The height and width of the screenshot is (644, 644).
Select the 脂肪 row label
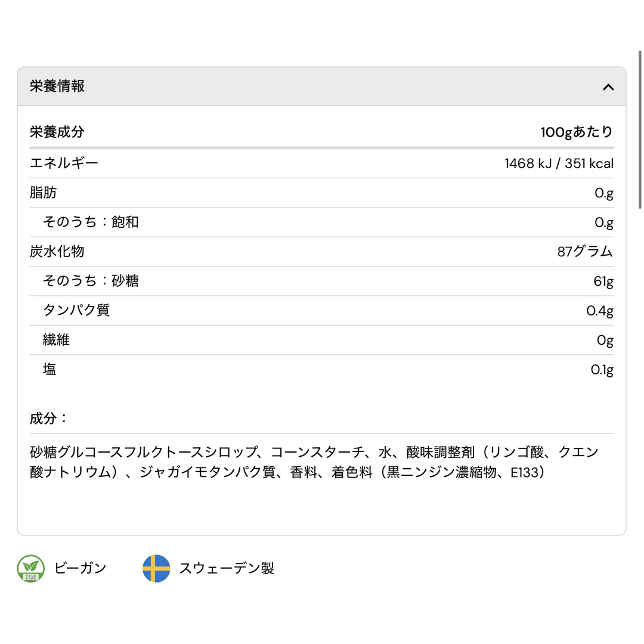(43, 192)
